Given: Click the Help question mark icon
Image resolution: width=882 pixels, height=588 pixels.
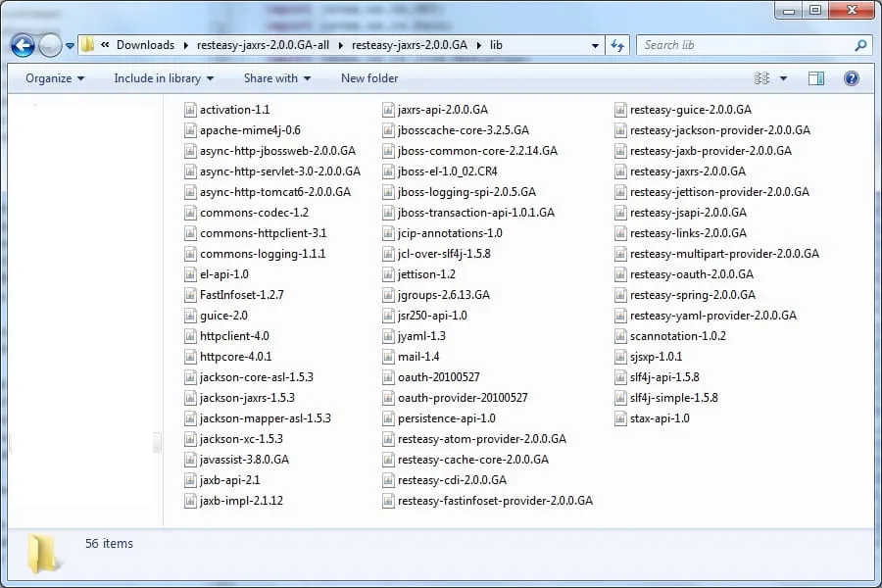Looking at the screenshot, I should 851,78.
